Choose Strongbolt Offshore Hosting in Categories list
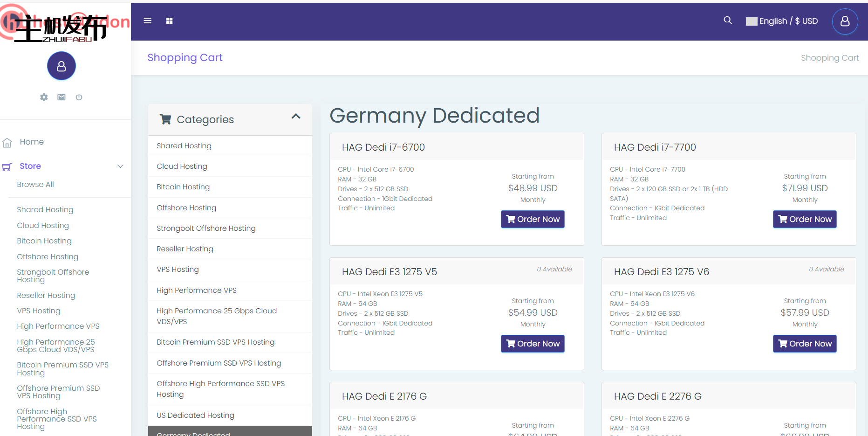The width and height of the screenshot is (868, 436). coord(206,228)
